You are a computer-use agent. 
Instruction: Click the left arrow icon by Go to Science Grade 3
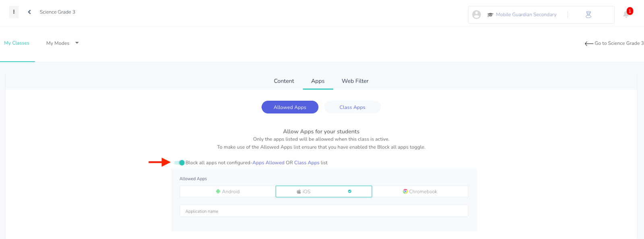[x=589, y=43]
